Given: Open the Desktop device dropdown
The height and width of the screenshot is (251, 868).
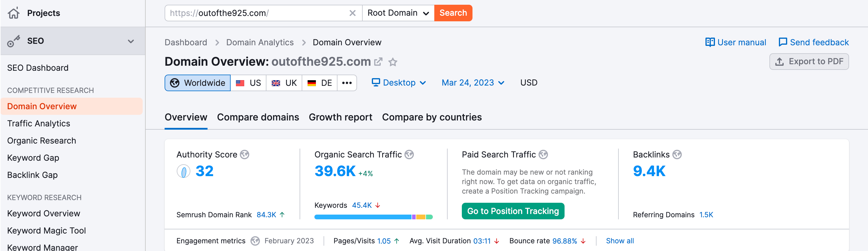Looking at the screenshot, I should point(398,83).
